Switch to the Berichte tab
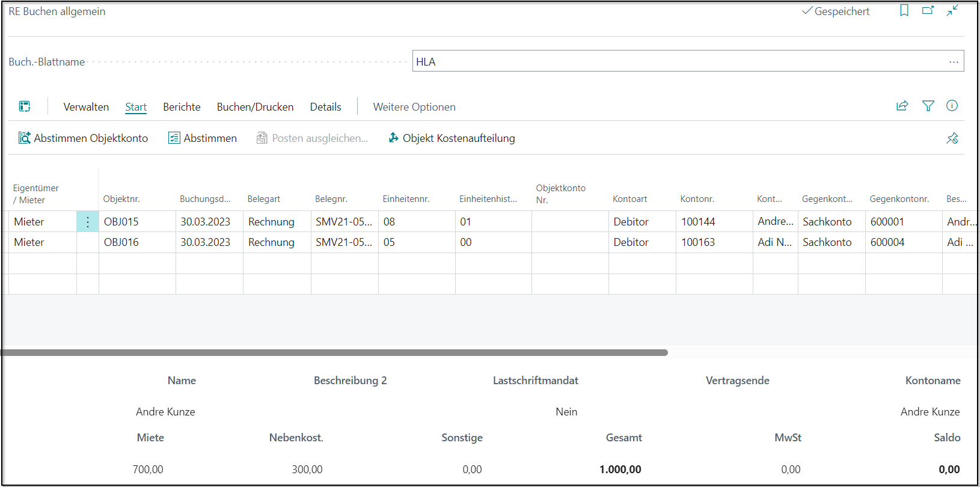The width and height of the screenshot is (980, 487). pos(182,107)
